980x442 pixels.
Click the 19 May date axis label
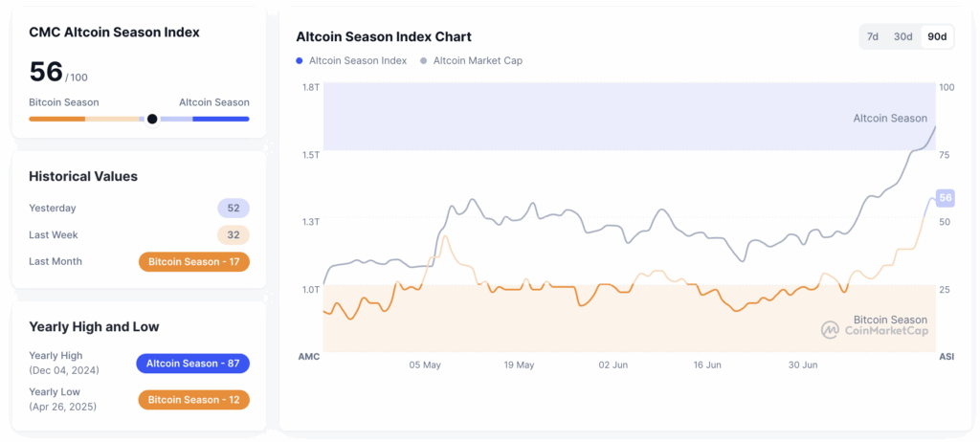pyautogui.click(x=519, y=365)
